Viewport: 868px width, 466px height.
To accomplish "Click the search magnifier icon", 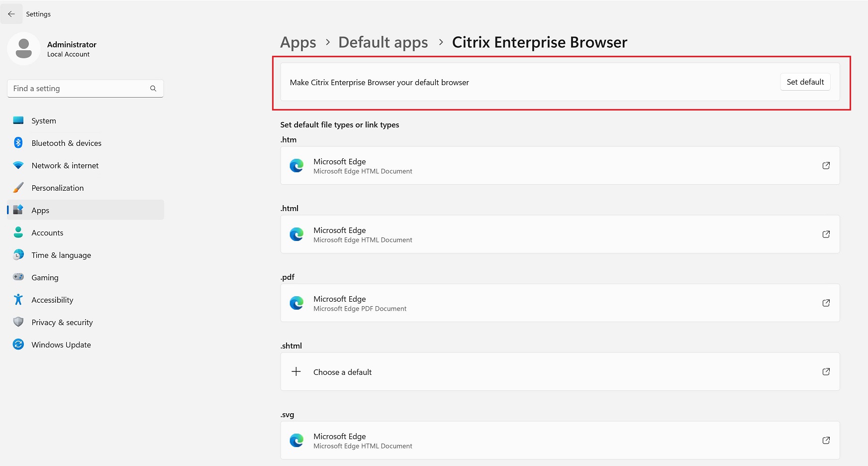I will pyautogui.click(x=153, y=89).
